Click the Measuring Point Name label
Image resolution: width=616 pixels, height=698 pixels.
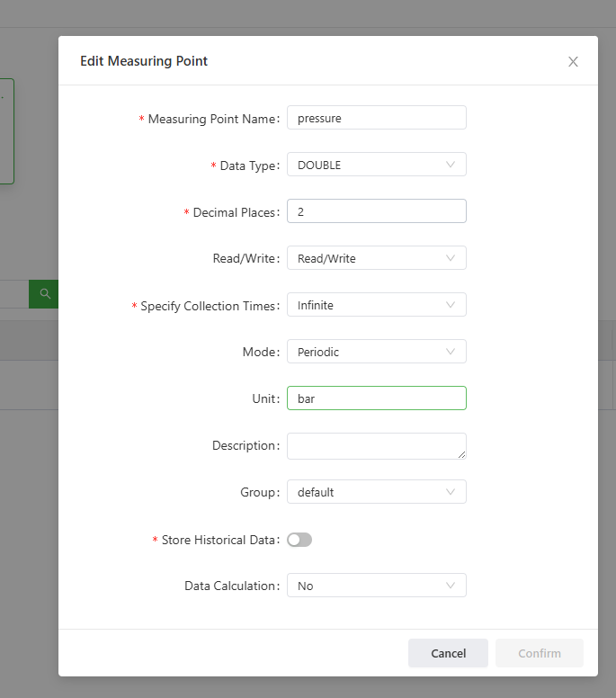coord(214,119)
